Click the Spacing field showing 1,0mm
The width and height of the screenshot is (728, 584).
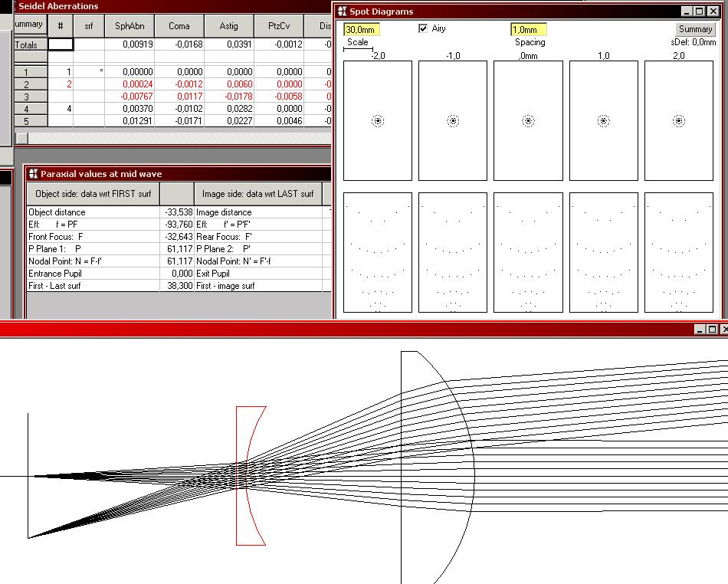[529, 30]
